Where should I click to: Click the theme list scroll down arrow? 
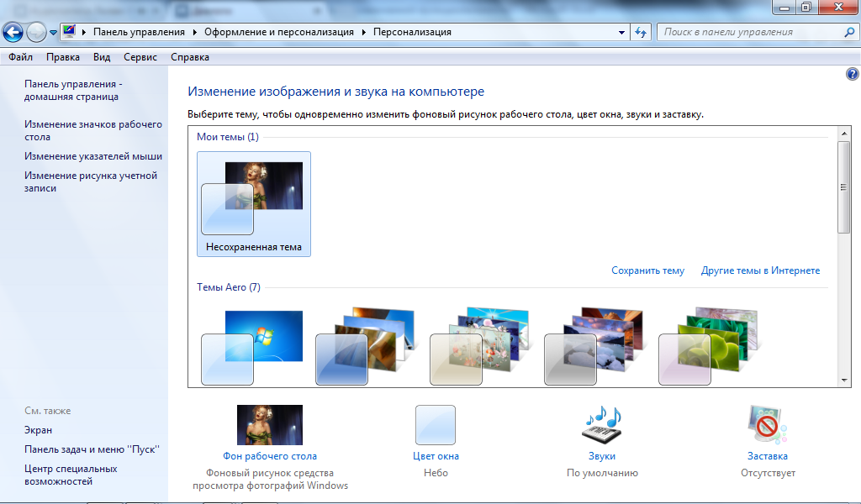(x=844, y=380)
